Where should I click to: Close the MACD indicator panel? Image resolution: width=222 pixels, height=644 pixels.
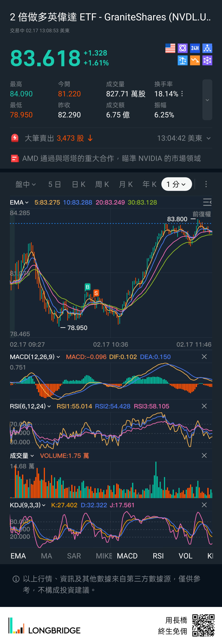(204, 357)
